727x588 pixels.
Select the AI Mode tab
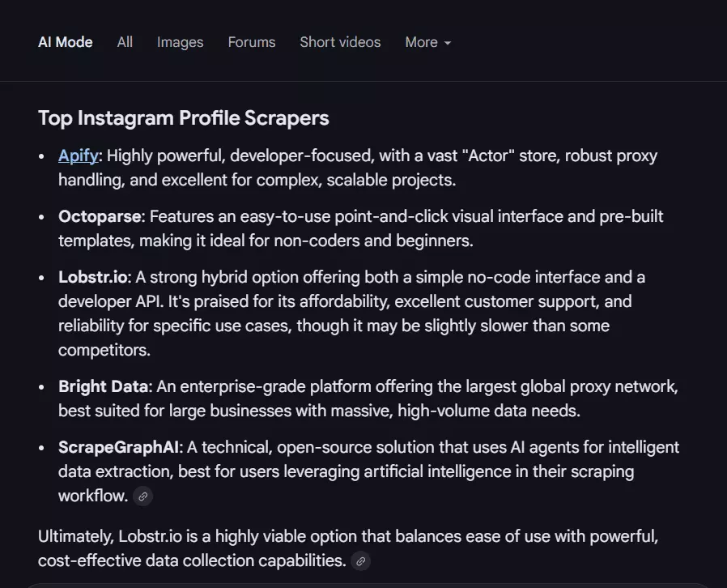[x=65, y=42]
